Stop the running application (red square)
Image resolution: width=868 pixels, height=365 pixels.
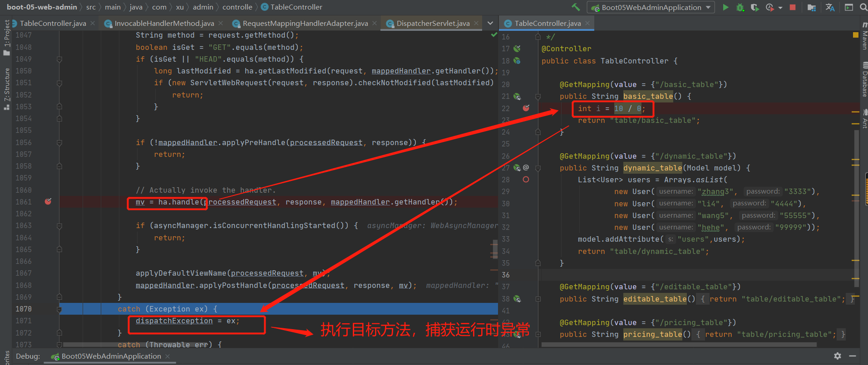[793, 7]
